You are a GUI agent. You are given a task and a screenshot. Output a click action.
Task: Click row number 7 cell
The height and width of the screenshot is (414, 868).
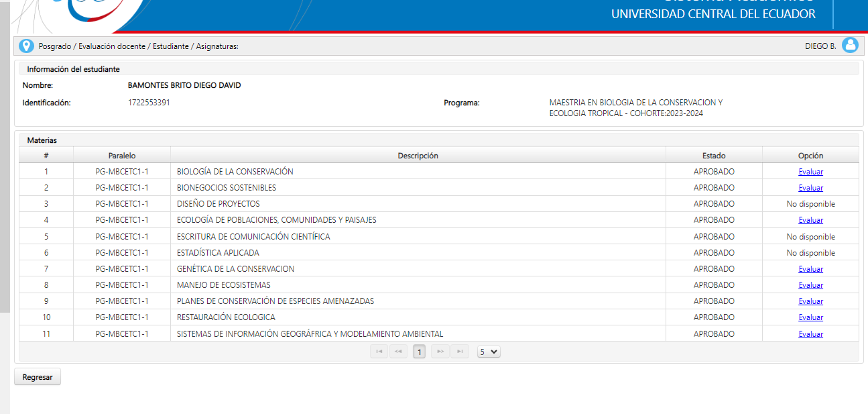coord(46,269)
